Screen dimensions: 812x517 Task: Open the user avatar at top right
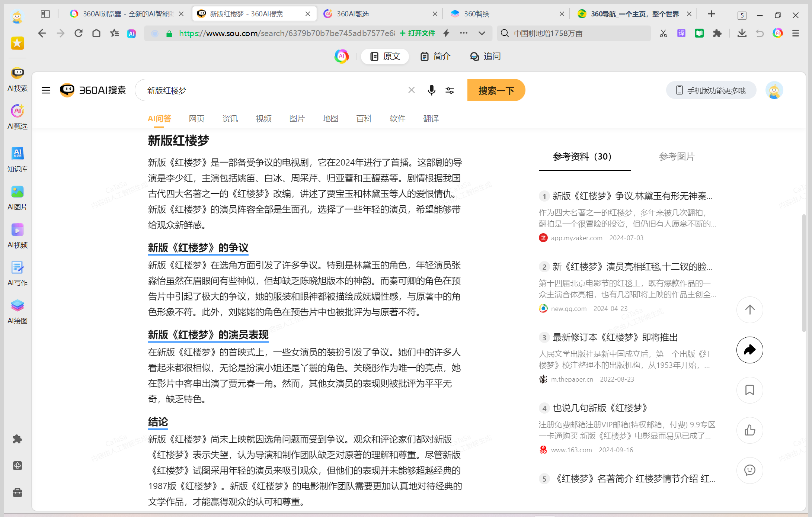pos(774,90)
